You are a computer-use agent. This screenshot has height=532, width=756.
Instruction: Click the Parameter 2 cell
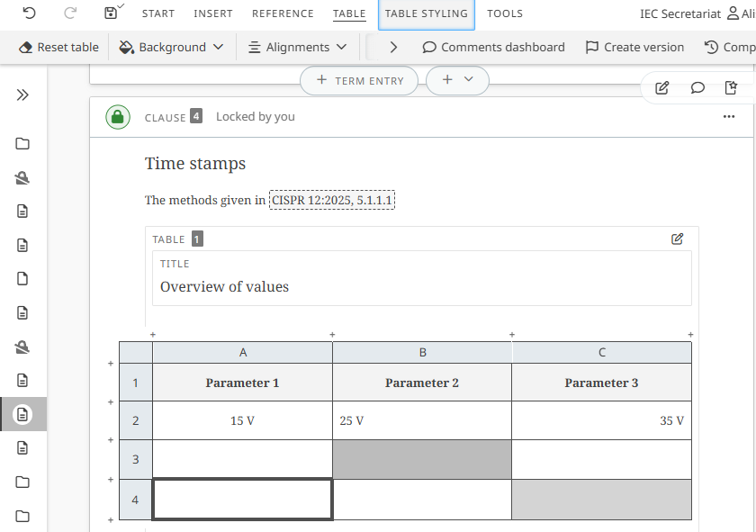coord(422,383)
